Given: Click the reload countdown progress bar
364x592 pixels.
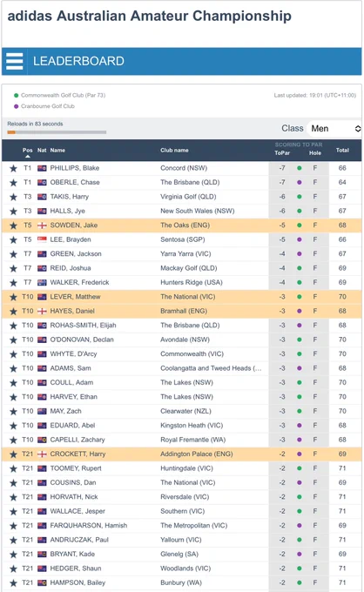Looking at the screenshot, I should point(57,132).
